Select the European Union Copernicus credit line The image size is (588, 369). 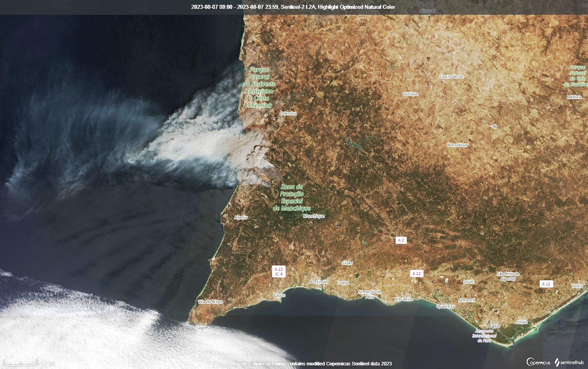click(x=313, y=363)
